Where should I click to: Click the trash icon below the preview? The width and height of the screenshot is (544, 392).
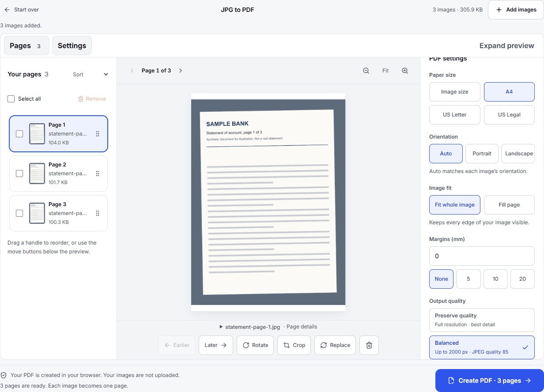pos(369,345)
